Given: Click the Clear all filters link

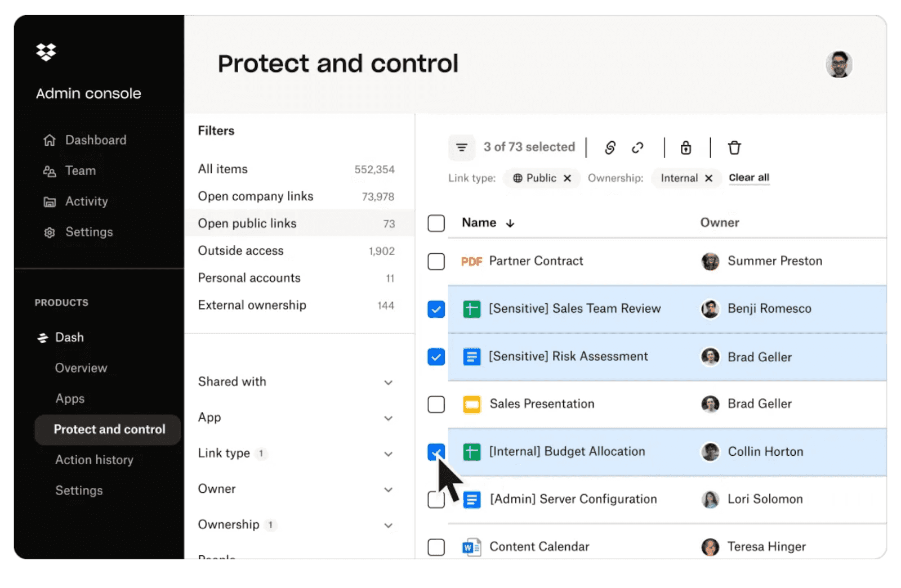Looking at the screenshot, I should coord(748,177).
